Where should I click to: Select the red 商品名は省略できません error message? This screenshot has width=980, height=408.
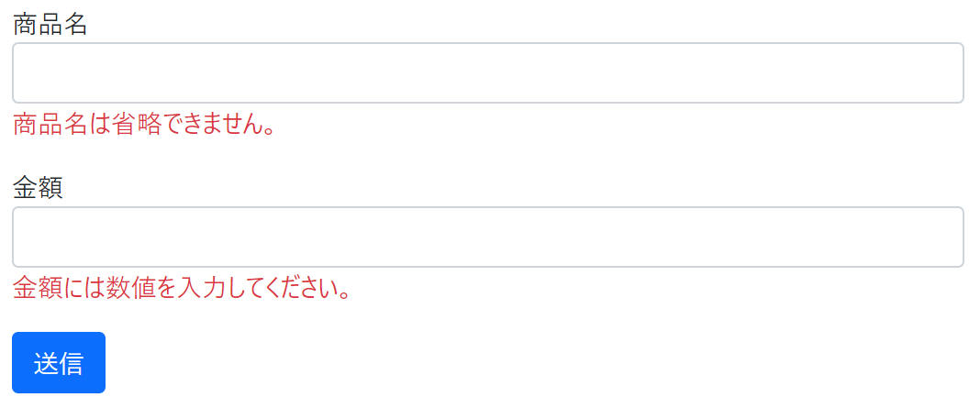tap(144, 125)
